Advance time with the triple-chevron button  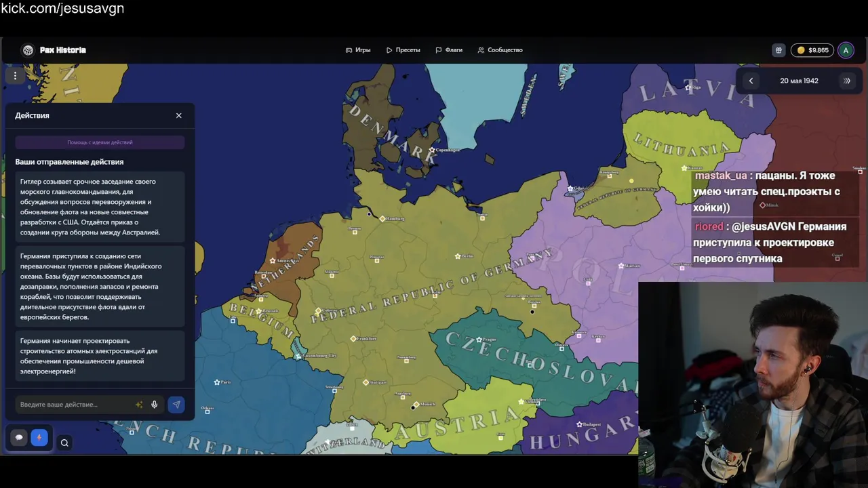click(x=847, y=81)
